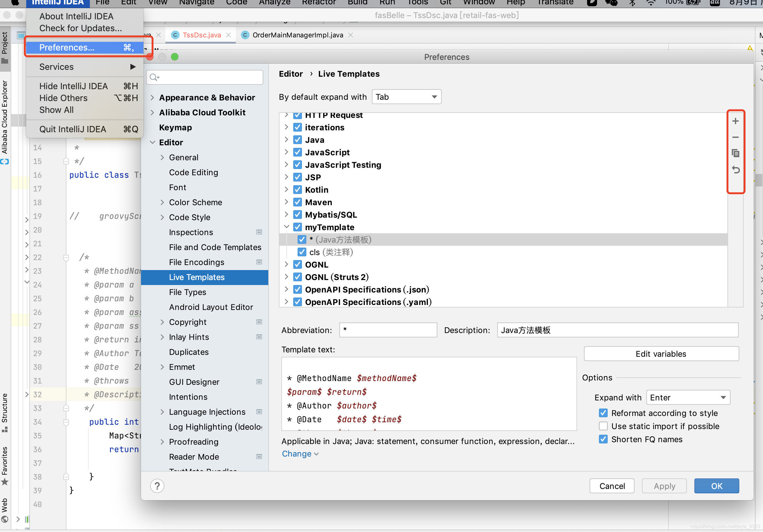Uncheck the cls class comment template
Image resolution: width=763 pixels, height=532 pixels.
(x=302, y=252)
